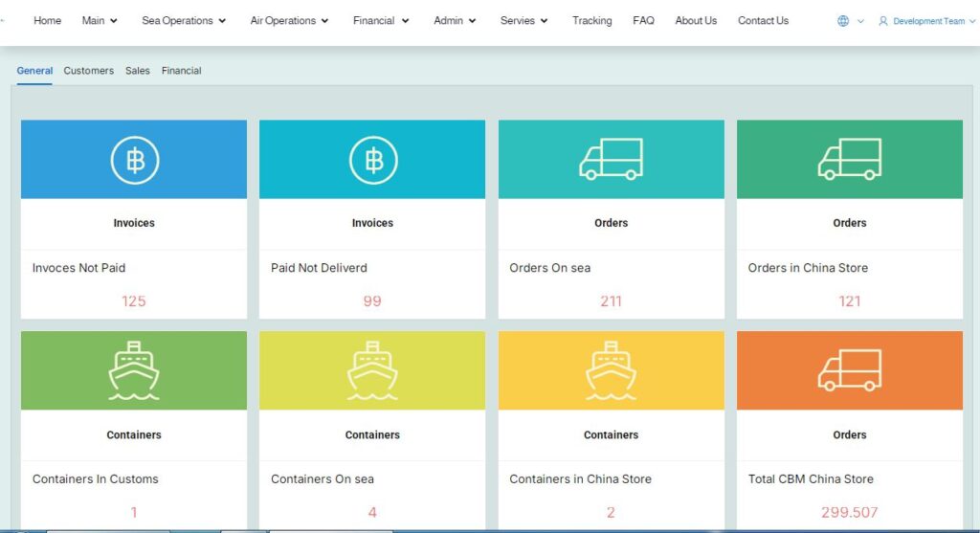Click the truck icon on Orders in China Store card
This screenshot has height=533, width=980.
click(849, 159)
